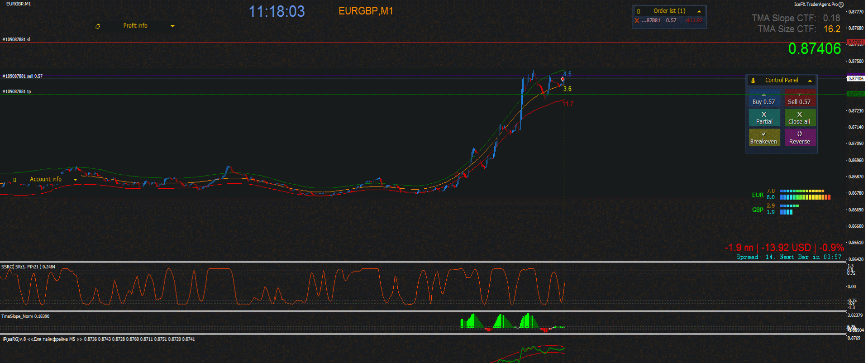The height and width of the screenshot is (363, 868).
Task: Click the iP(aaRG)v.8 indicator label
Action: [99, 339]
